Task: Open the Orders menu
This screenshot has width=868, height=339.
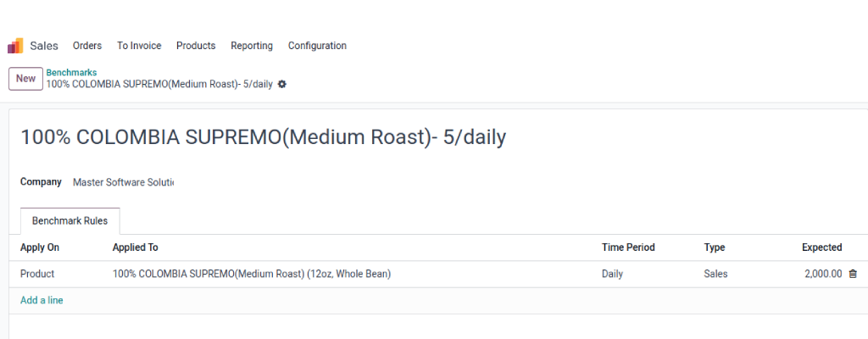Action: click(x=87, y=46)
